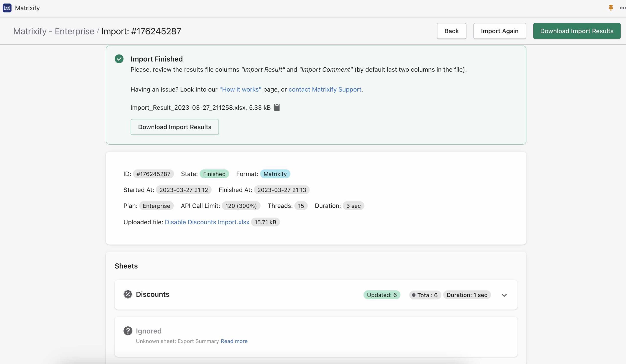
Task: Click the Updated: 6 status badge
Action: tap(381, 295)
